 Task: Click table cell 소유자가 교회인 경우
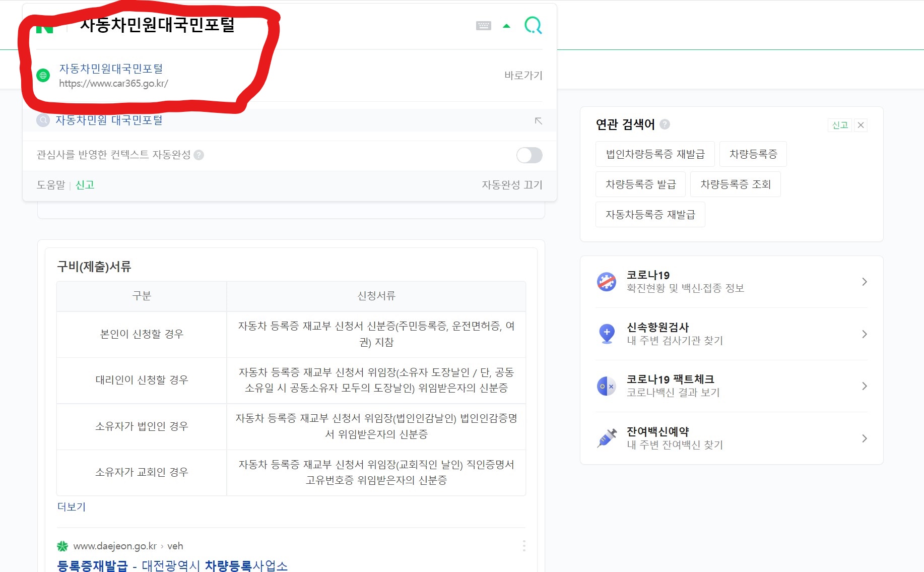click(142, 472)
